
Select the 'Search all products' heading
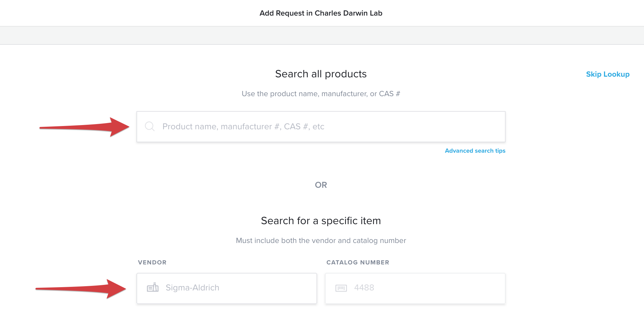point(321,74)
